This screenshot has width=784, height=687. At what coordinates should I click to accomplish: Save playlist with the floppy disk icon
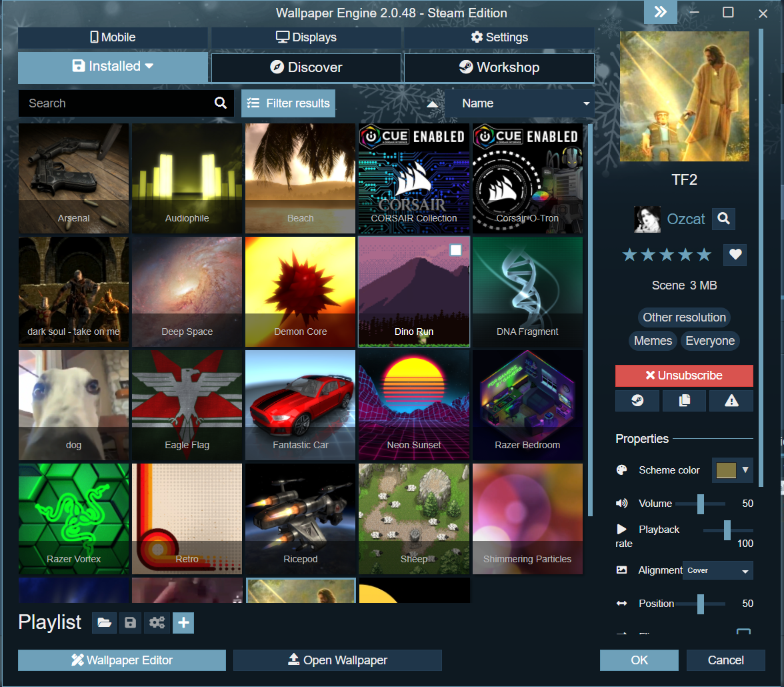click(x=131, y=622)
